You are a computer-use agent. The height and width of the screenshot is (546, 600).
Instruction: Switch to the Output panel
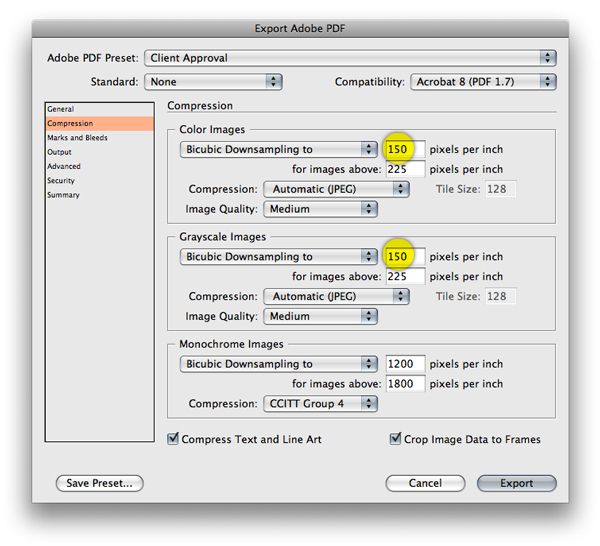[x=99, y=152]
